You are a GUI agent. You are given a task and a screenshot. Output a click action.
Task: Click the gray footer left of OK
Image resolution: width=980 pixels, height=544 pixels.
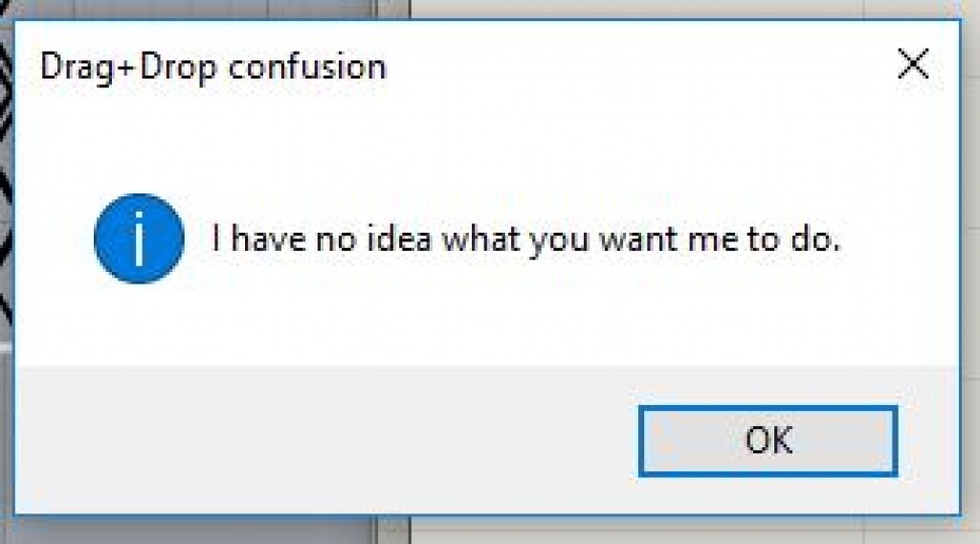coord(325,441)
